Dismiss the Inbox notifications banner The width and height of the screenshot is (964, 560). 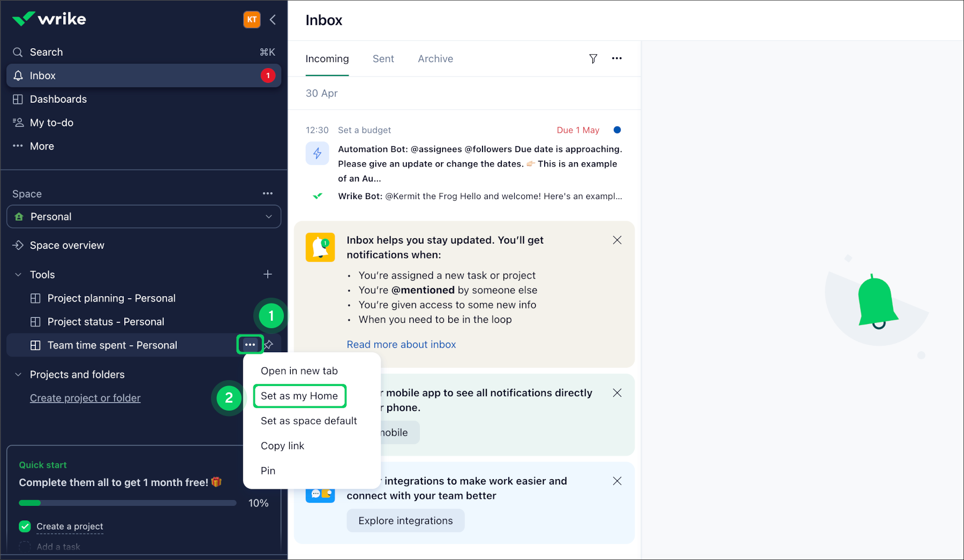[x=617, y=240]
